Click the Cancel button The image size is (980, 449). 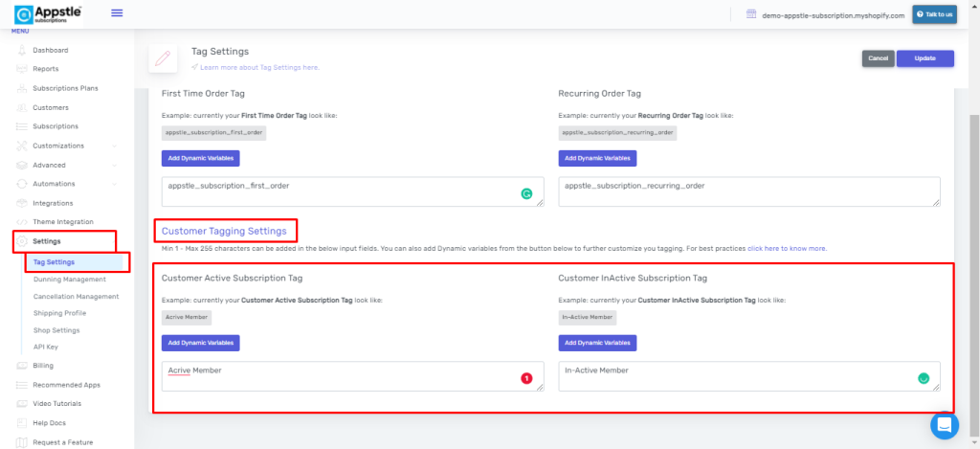tap(879, 58)
